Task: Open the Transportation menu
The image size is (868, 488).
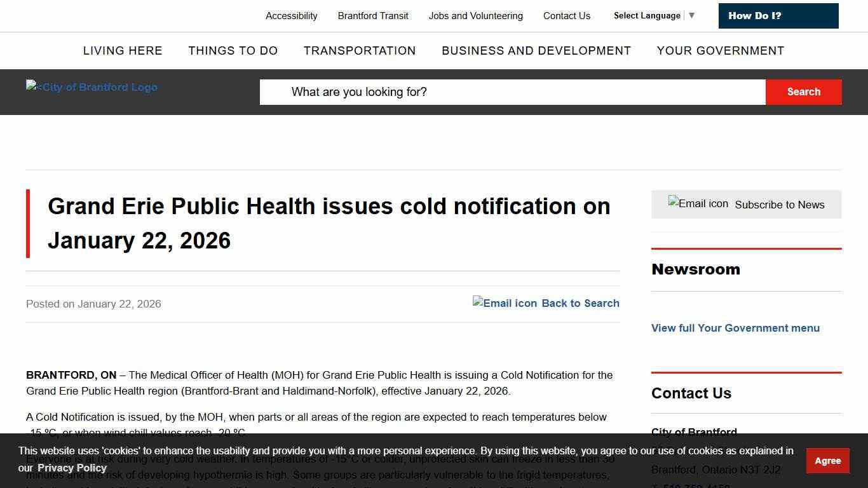Action: tap(360, 51)
